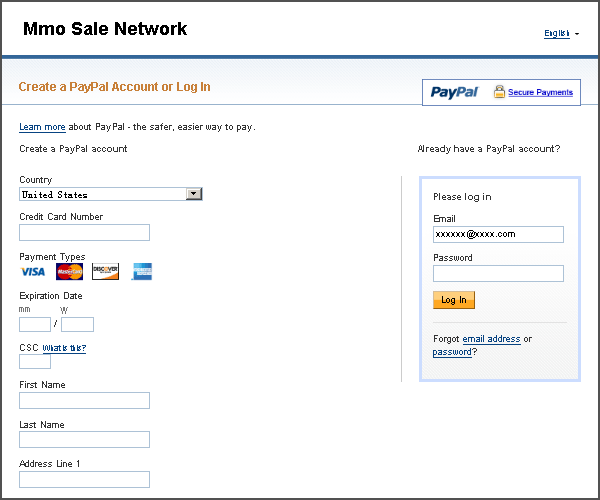Click the forgot email address link
Screen dimensions: 600x500
(491, 339)
